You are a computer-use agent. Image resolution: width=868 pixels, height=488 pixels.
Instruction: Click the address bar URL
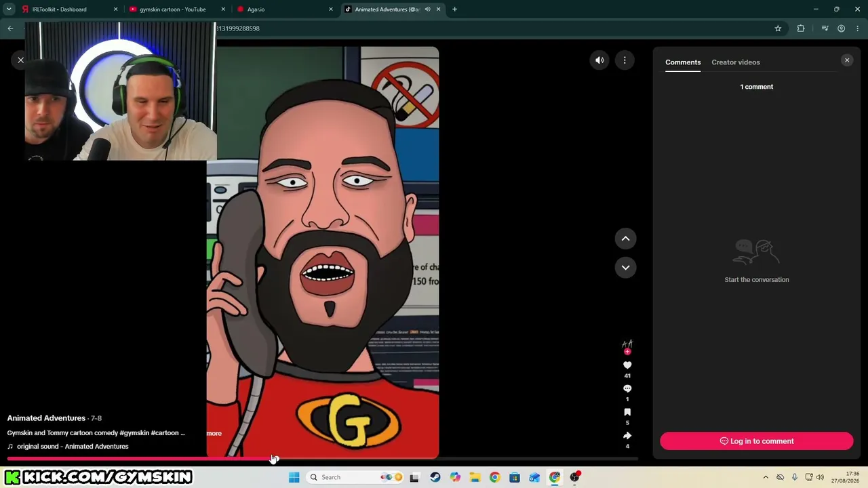[x=237, y=28]
